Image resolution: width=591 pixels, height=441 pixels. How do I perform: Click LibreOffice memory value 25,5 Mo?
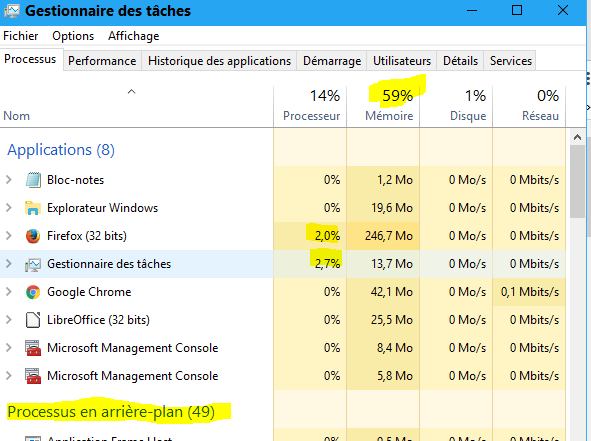[x=392, y=320]
